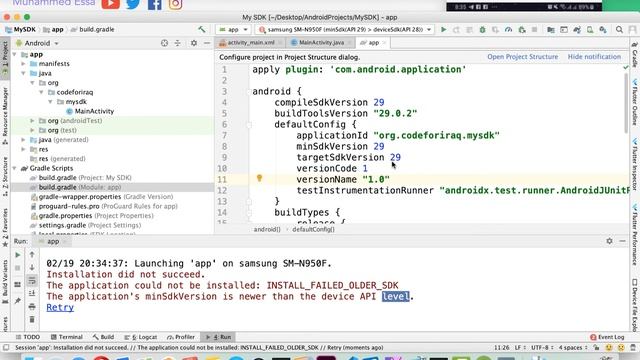Open the Logcat tool window tab

[x=141, y=337]
